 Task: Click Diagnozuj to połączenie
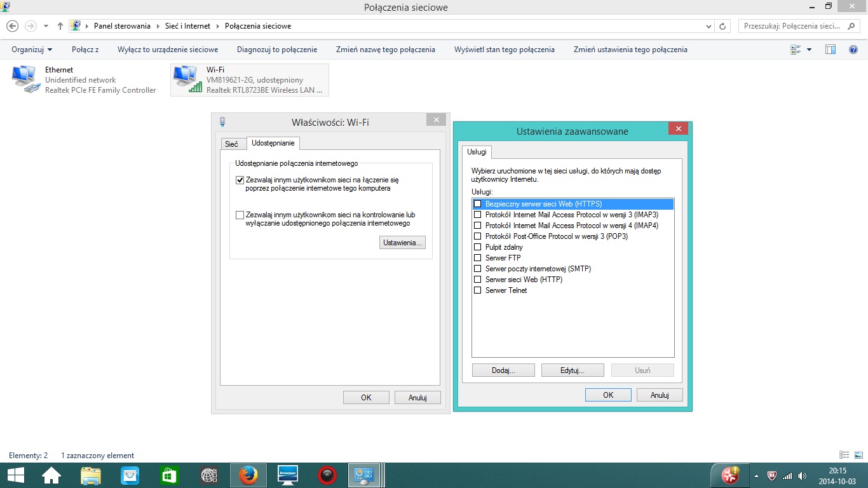(x=277, y=50)
